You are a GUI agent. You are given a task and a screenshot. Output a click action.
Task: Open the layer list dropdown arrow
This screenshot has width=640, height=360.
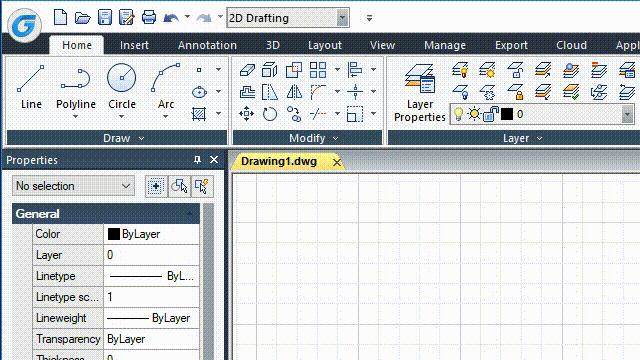click(628, 114)
